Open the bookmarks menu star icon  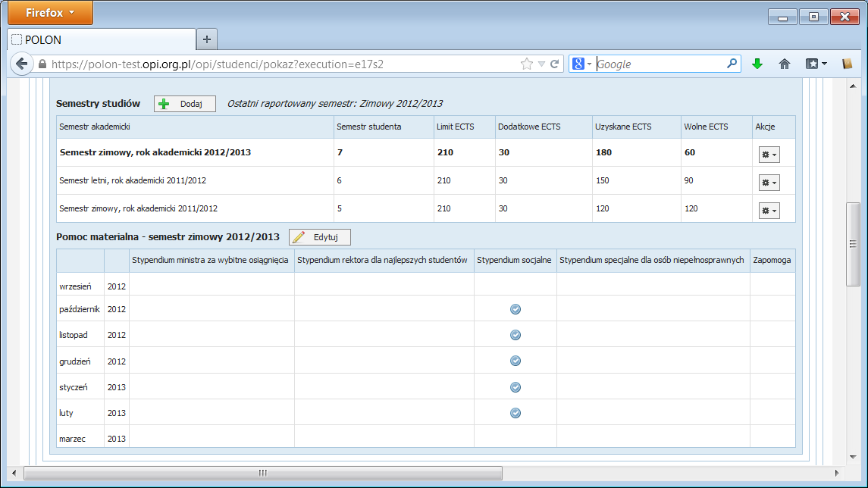click(812, 64)
